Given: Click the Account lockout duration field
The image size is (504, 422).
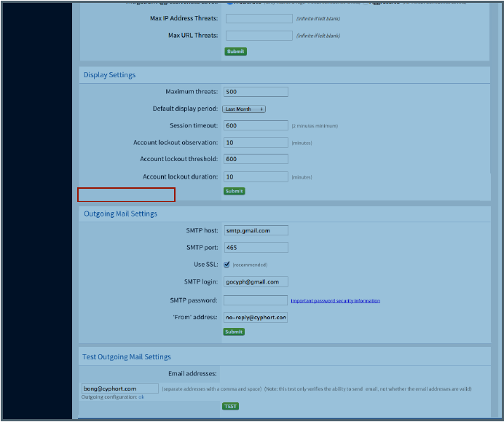Looking at the screenshot, I should [x=256, y=177].
